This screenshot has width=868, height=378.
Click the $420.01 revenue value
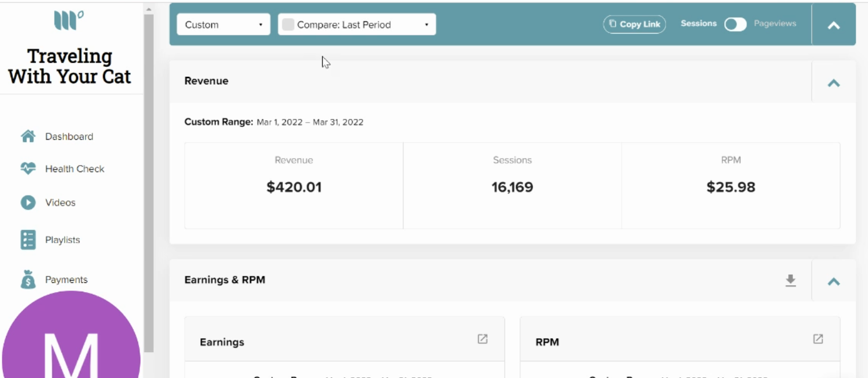tap(294, 187)
